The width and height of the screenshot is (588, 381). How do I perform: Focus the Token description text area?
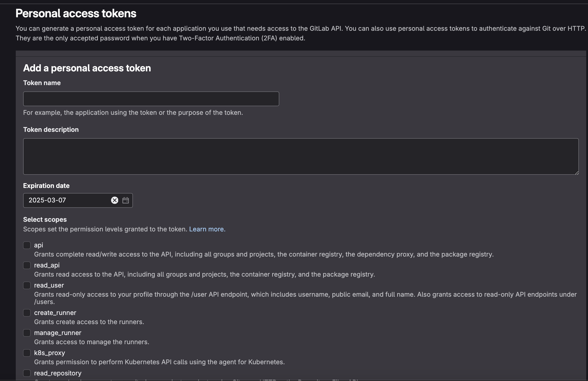tap(301, 156)
